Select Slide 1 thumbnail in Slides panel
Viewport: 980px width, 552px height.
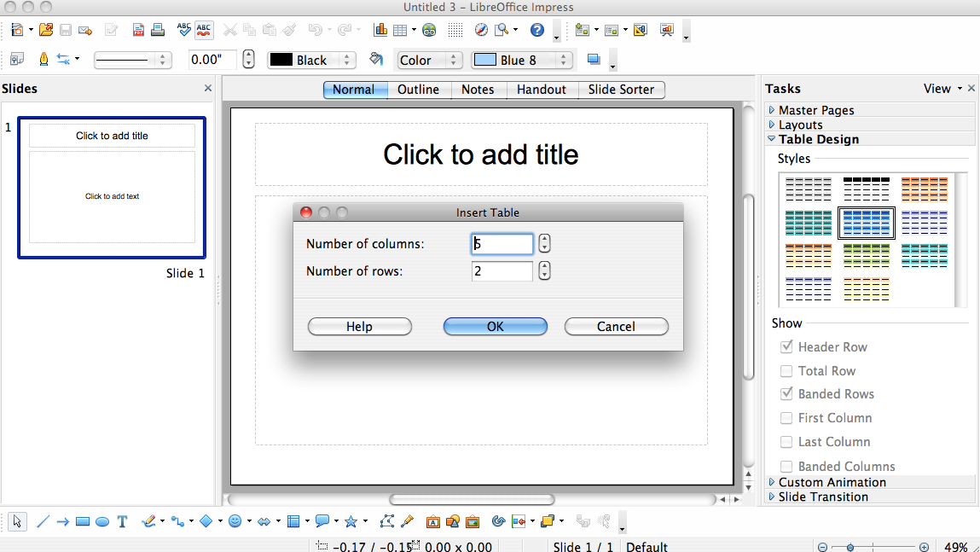[x=112, y=188]
